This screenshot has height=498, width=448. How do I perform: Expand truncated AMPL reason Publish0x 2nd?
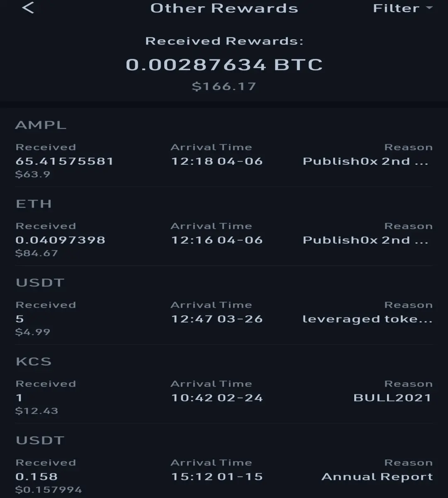pos(365,161)
